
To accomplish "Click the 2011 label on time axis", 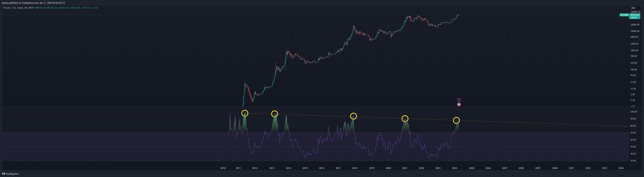I will click(238, 168).
